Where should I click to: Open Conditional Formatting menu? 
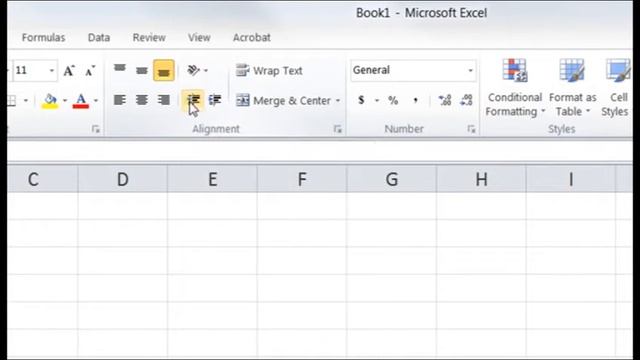point(514,87)
